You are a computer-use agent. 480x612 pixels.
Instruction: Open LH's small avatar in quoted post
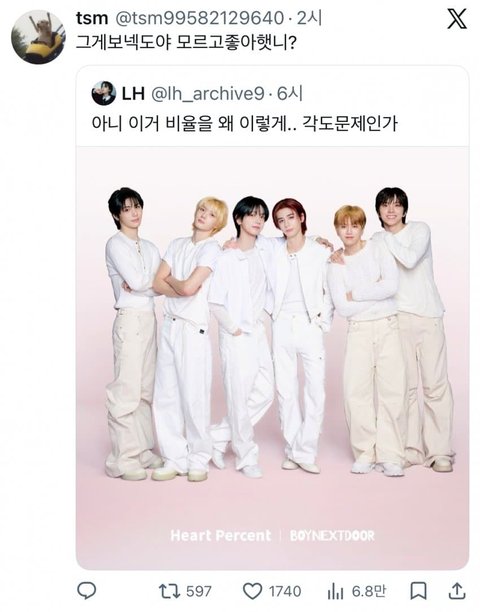click(x=103, y=93)
